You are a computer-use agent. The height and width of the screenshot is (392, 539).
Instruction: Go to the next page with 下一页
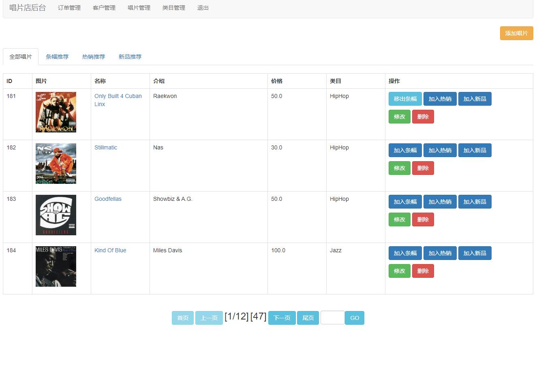point(282,318)
